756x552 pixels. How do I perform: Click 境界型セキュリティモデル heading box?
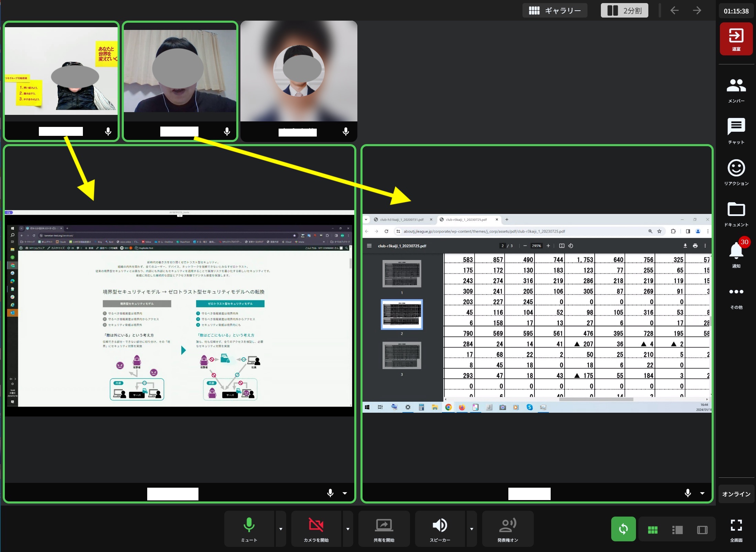coord(137,304)
